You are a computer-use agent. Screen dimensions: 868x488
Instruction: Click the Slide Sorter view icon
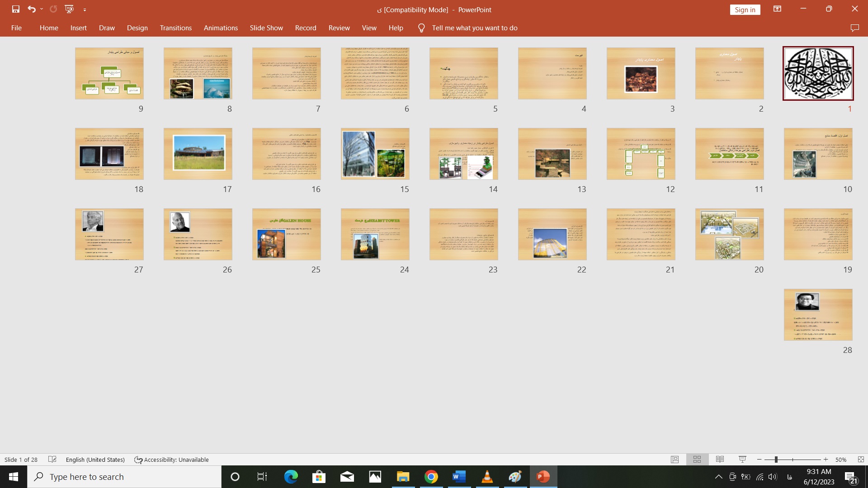[x=697, y=460]
